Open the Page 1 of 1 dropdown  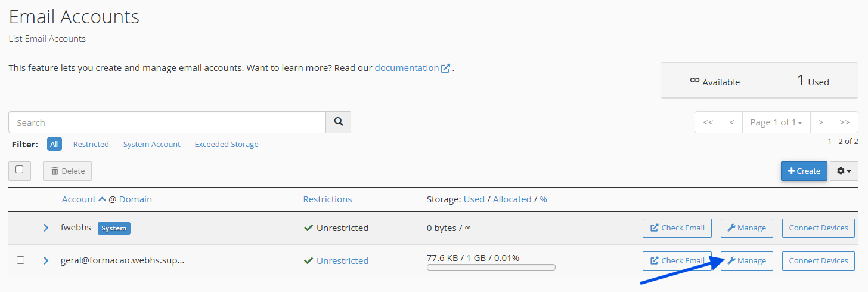tap(776, 122)
